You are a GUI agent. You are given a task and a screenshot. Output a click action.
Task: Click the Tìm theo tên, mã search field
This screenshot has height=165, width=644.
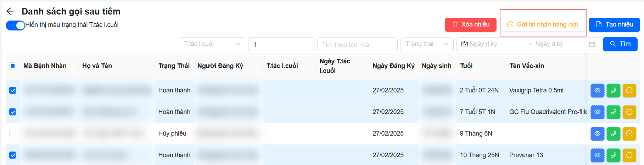click(x=357, y=44)
